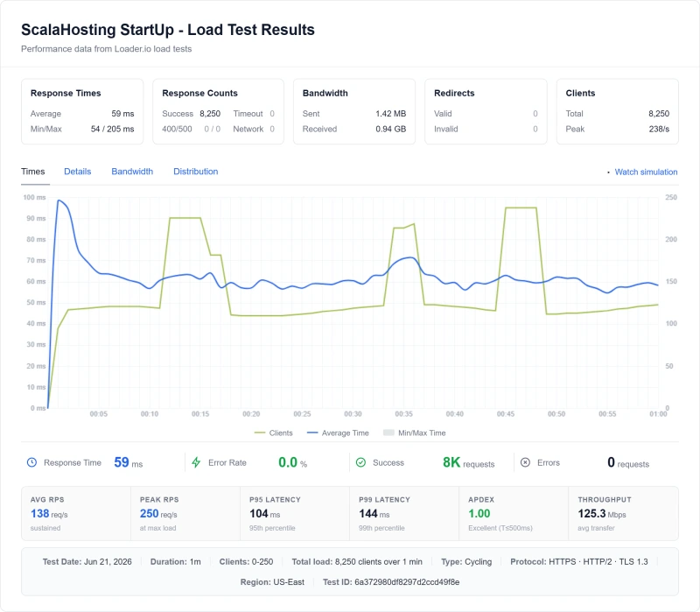Click the Redirects card heading
The width and height of the screenshot is (700, 612).
point(454,93)
